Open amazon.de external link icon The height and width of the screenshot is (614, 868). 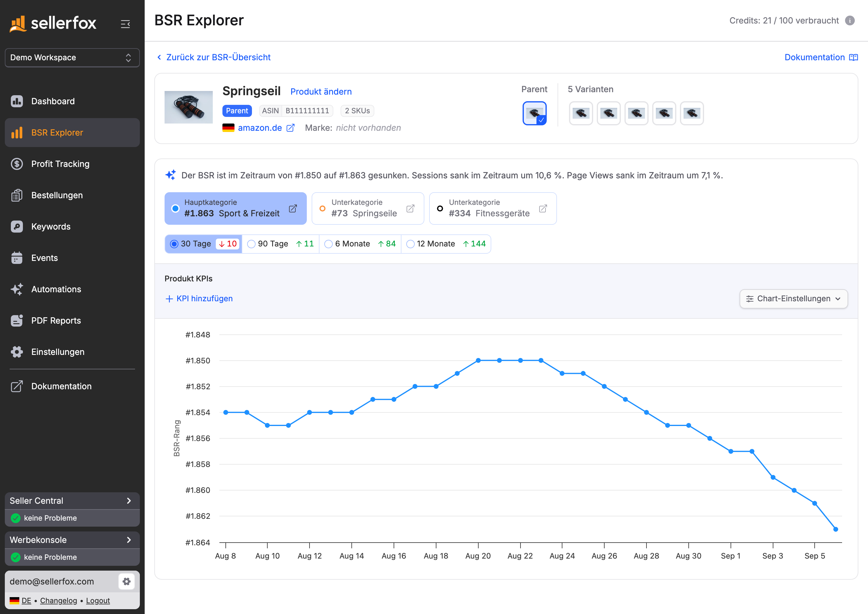coord(291,128)
